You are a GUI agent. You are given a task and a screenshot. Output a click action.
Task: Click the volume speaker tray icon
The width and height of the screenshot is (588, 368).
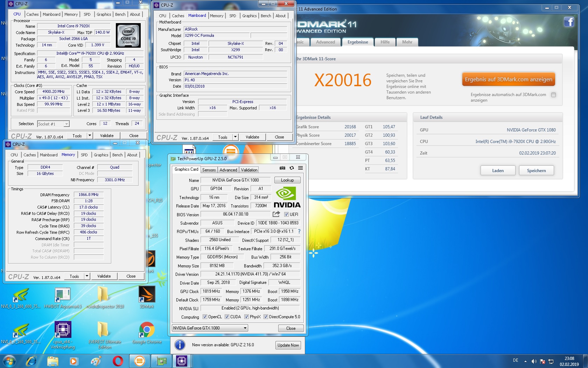534,361
